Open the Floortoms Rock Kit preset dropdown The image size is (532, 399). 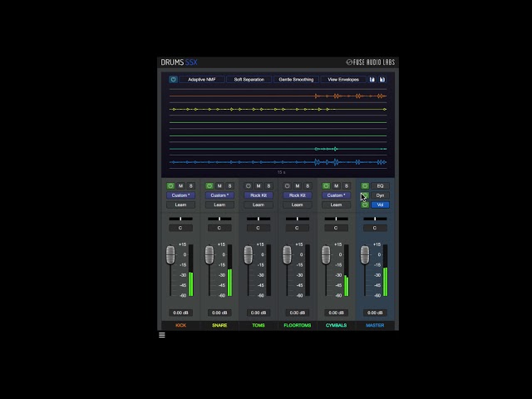pos(298,195)
